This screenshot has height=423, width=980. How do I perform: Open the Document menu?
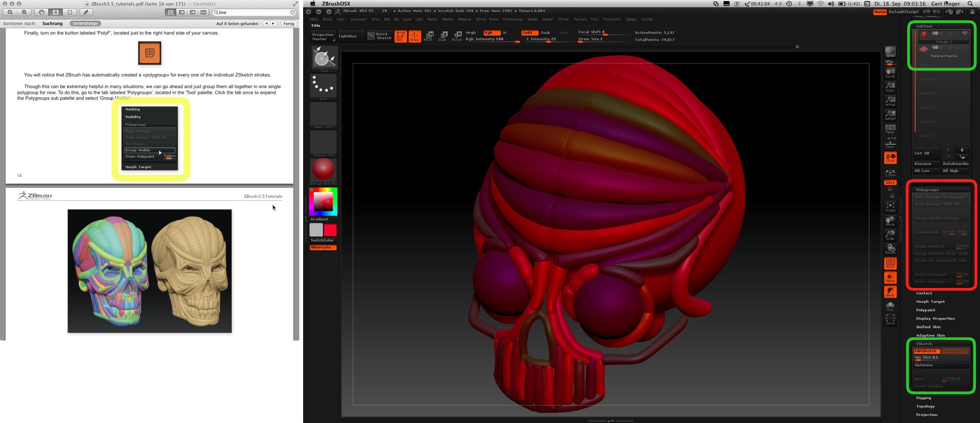[x=358, y=19]
